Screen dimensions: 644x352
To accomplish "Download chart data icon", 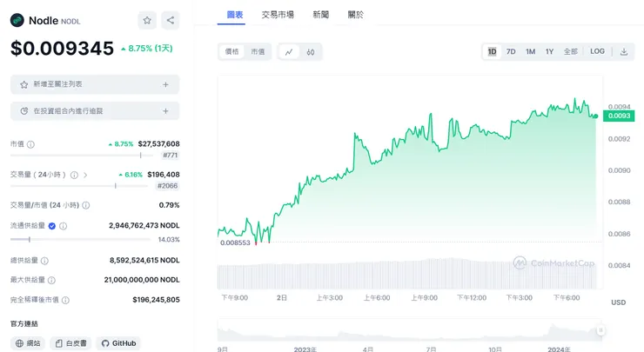I will point(624,51).
